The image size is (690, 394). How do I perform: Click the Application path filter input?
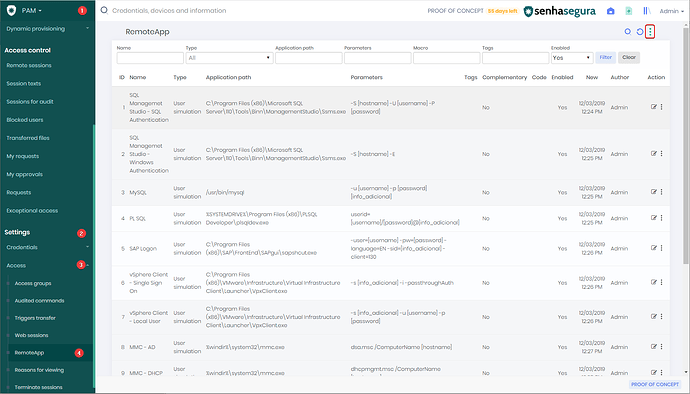click(309, 58)
